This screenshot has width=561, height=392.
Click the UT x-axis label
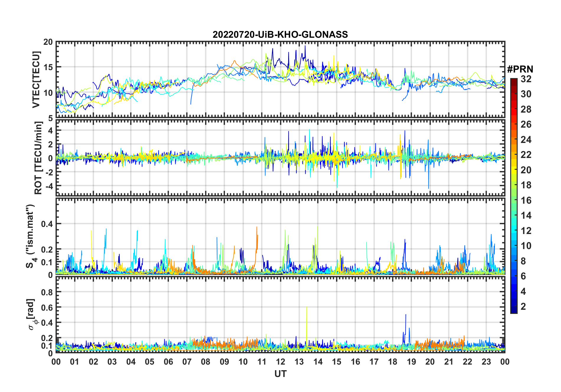[x=280, y=374]
